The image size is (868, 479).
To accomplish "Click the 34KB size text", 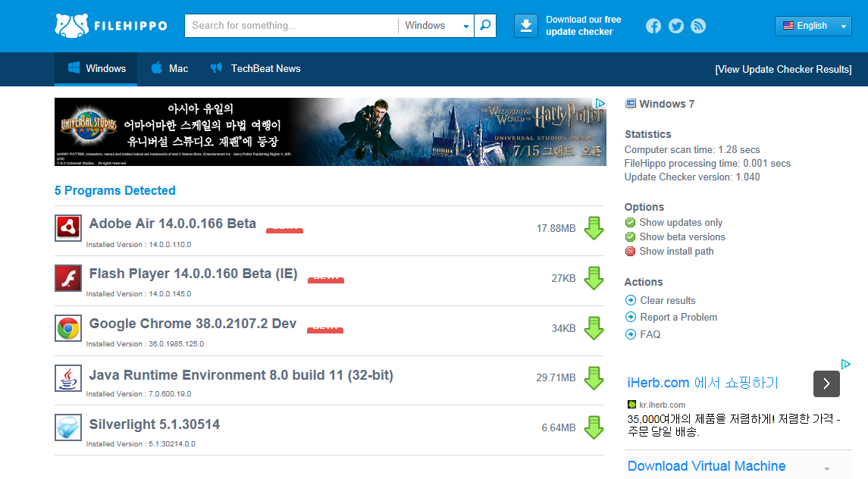I will (x=563, y=328).
